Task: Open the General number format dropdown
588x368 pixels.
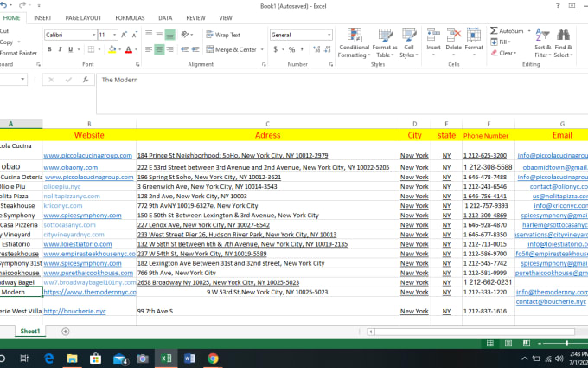Action: point(328,35)
